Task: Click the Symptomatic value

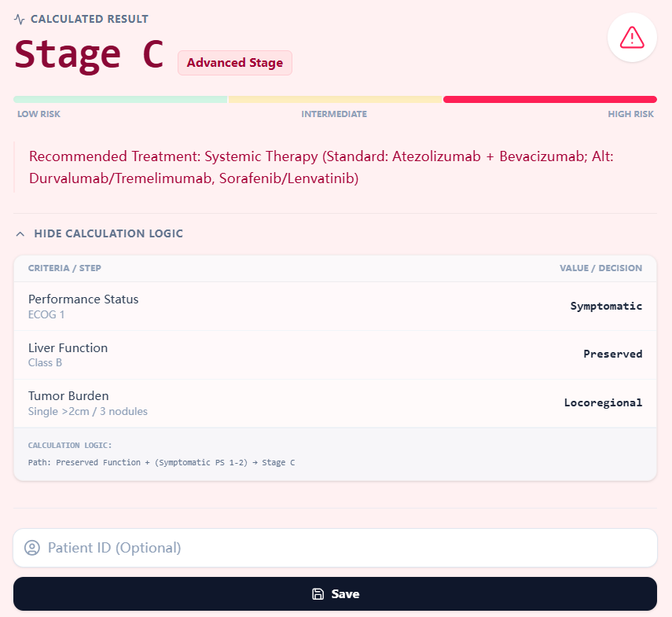Action: [x=606, y=306]
